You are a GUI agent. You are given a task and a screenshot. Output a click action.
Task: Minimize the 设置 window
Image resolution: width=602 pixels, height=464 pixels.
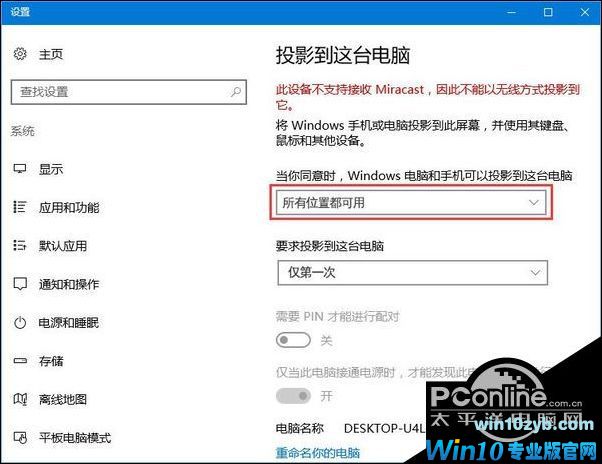(x=511, y=12)
